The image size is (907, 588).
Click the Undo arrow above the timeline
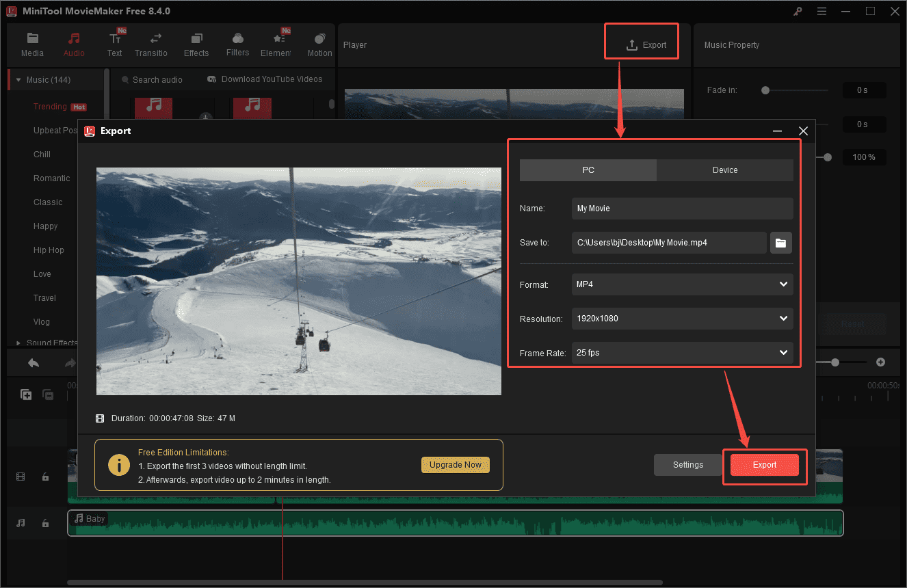point(33,362)
